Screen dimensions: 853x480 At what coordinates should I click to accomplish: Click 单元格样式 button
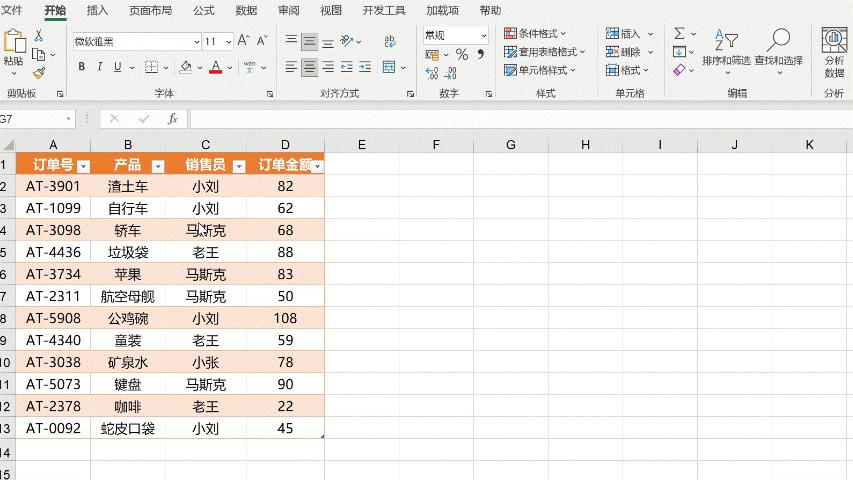tap(540, 70)
